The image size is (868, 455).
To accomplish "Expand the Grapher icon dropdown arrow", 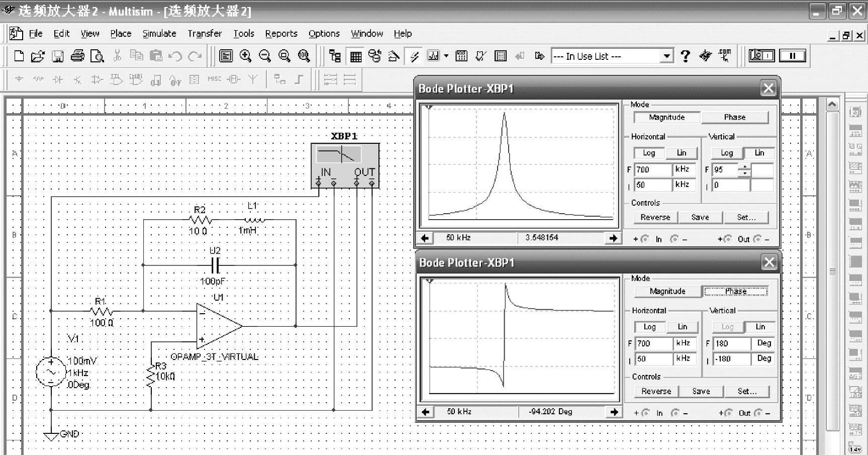I will pyautogui.click(x=446, y=56).
